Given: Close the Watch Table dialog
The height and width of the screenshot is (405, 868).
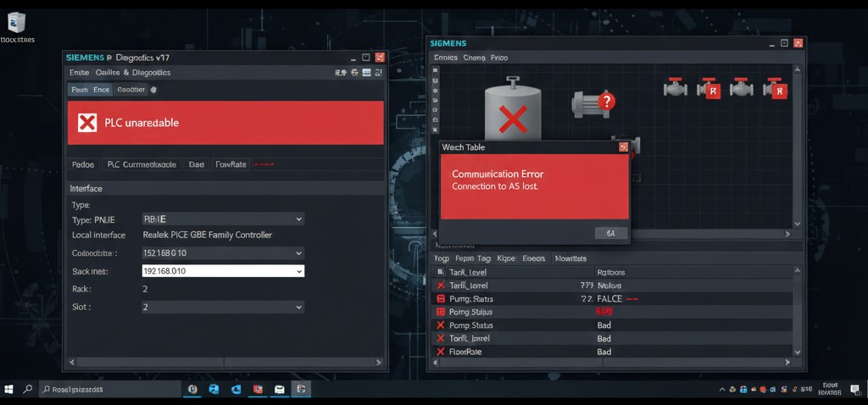Looking at the screenshot, I should click(623, 147).
